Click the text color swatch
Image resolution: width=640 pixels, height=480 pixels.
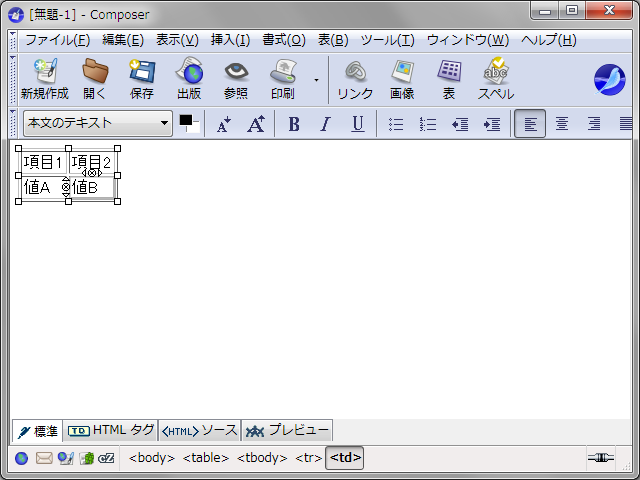coord(188,123)
